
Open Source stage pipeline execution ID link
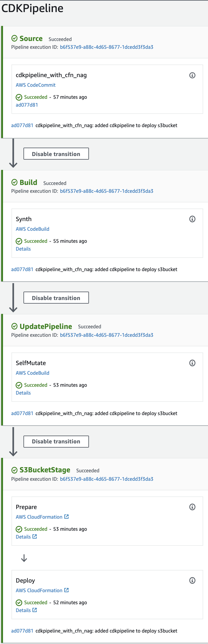(106, 47)
